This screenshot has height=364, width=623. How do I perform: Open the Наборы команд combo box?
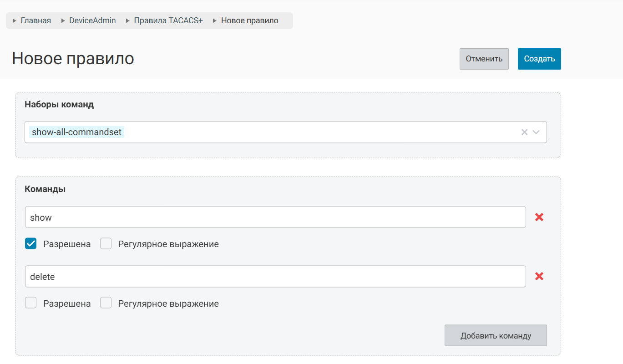click(x=319, y=132)
